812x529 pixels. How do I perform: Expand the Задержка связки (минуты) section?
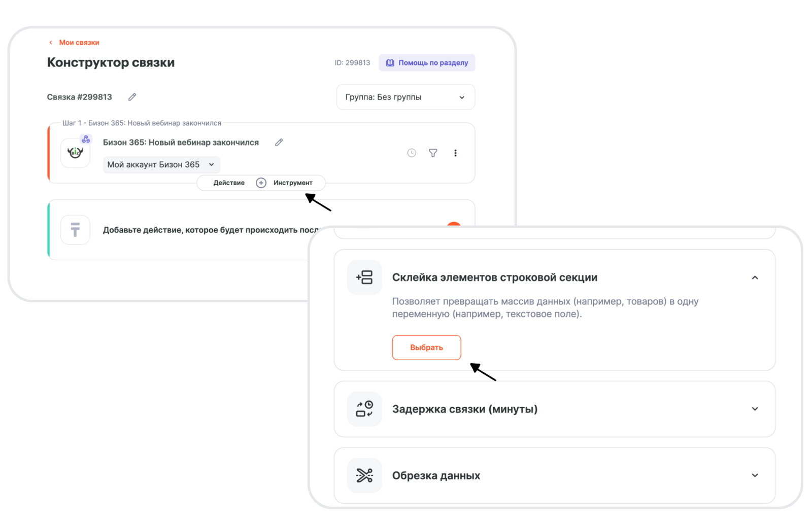tap(755, 409)
